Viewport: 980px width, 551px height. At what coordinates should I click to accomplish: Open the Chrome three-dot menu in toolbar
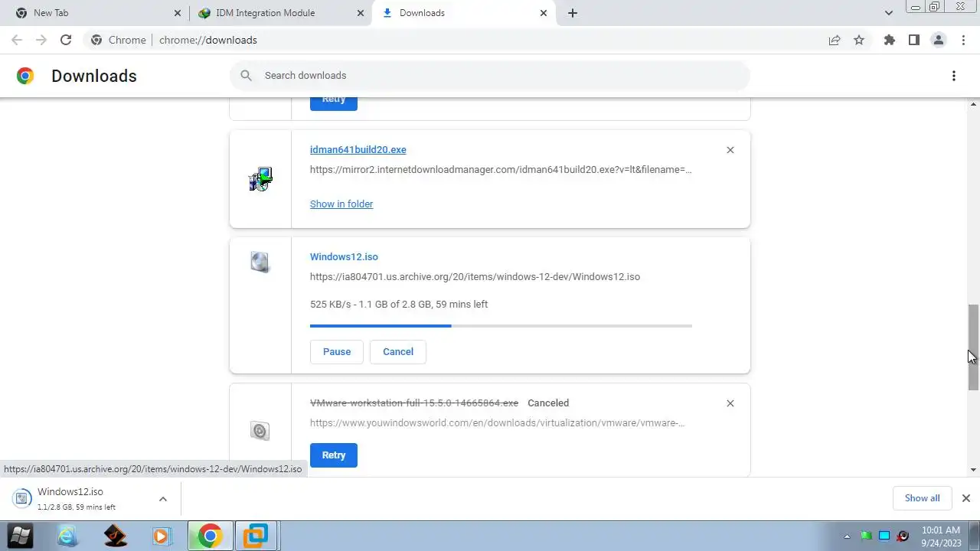pos(962,40)
